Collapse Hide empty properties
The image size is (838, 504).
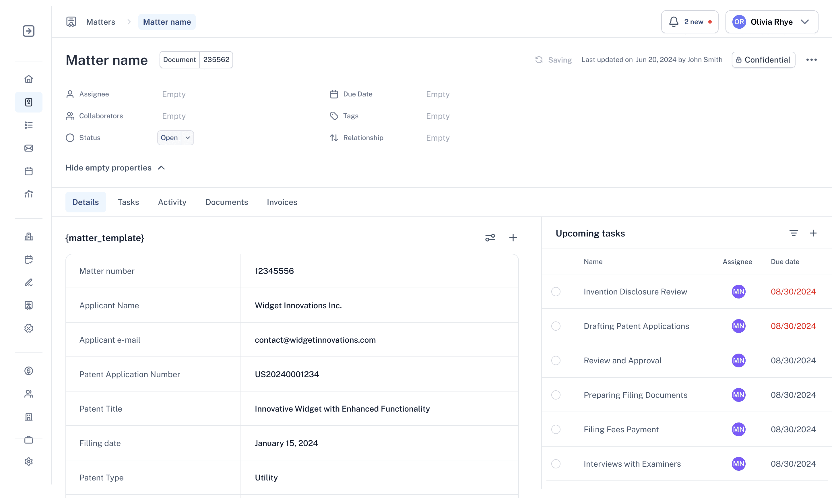click(115, 168)
